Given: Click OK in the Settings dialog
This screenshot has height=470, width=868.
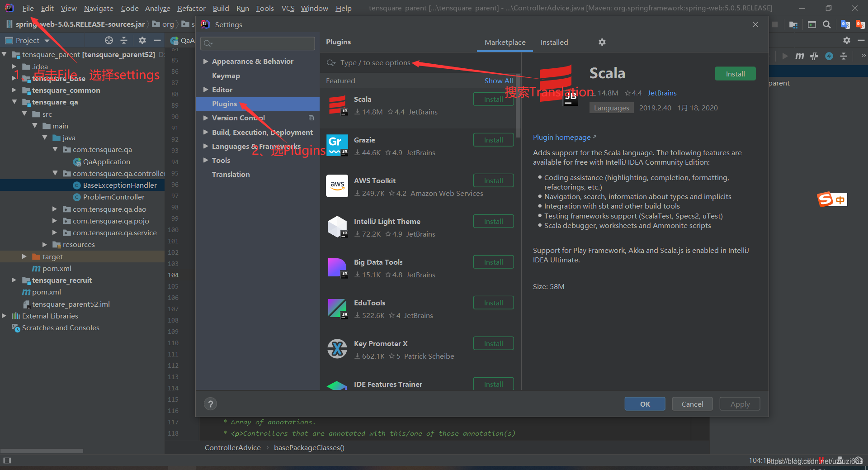Looking at the screenshot, I should pyautogui.click(x=645, y=404).
